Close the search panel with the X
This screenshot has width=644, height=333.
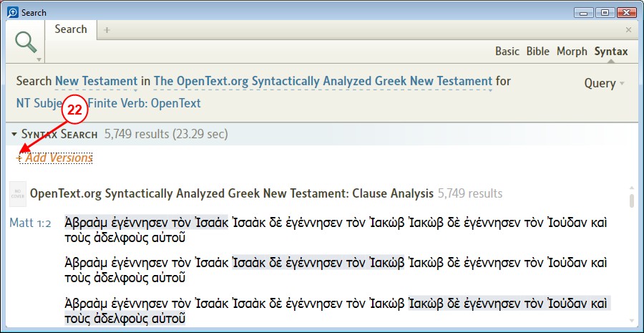(628, 29)
